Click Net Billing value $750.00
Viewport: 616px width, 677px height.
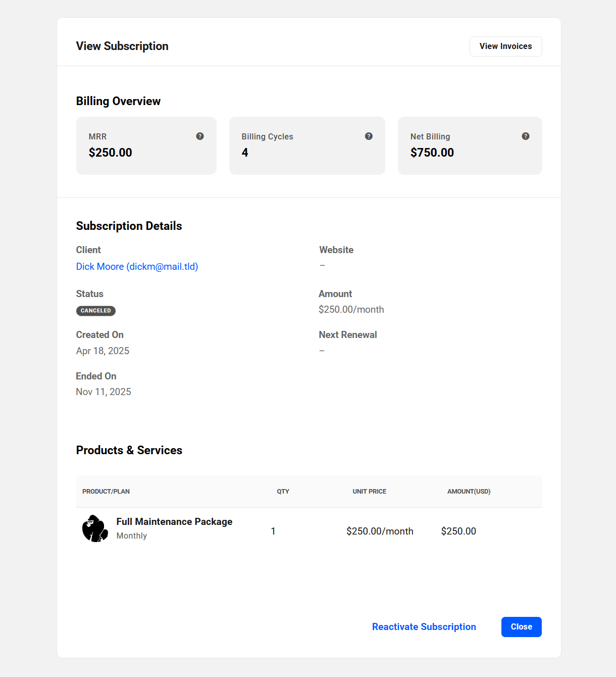point(432,153)
